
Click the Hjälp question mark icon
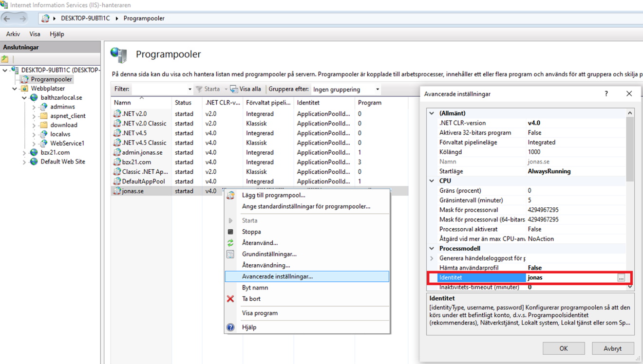(230, 327)
